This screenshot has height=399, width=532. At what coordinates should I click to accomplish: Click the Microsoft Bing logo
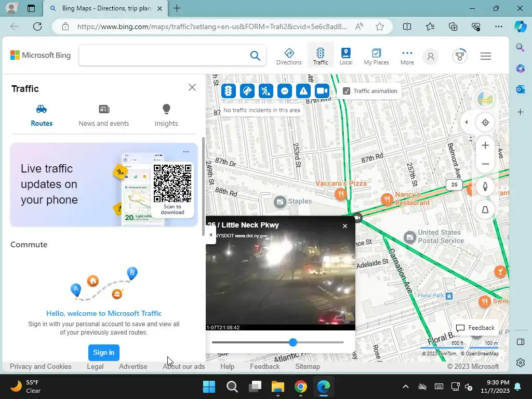(x=41, y=55)
